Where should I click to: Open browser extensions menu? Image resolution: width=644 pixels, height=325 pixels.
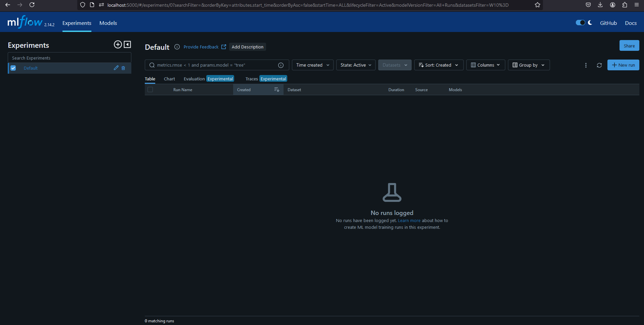tap(625, 5)
